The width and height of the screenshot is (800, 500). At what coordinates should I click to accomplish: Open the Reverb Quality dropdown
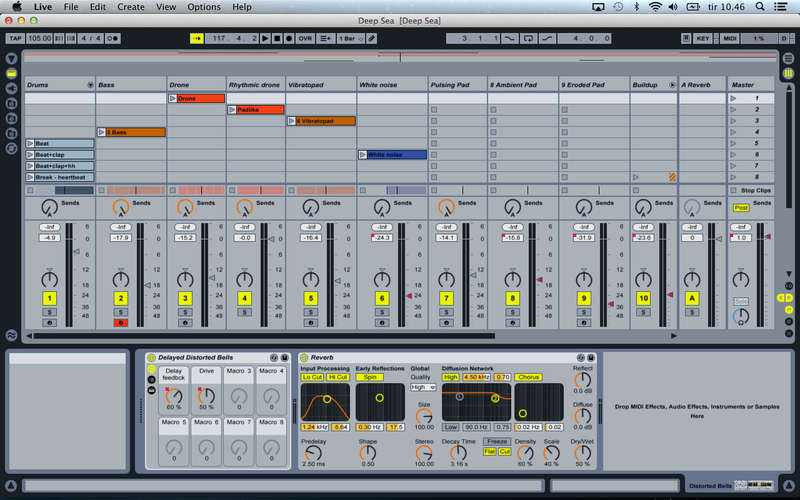[423, 387]
